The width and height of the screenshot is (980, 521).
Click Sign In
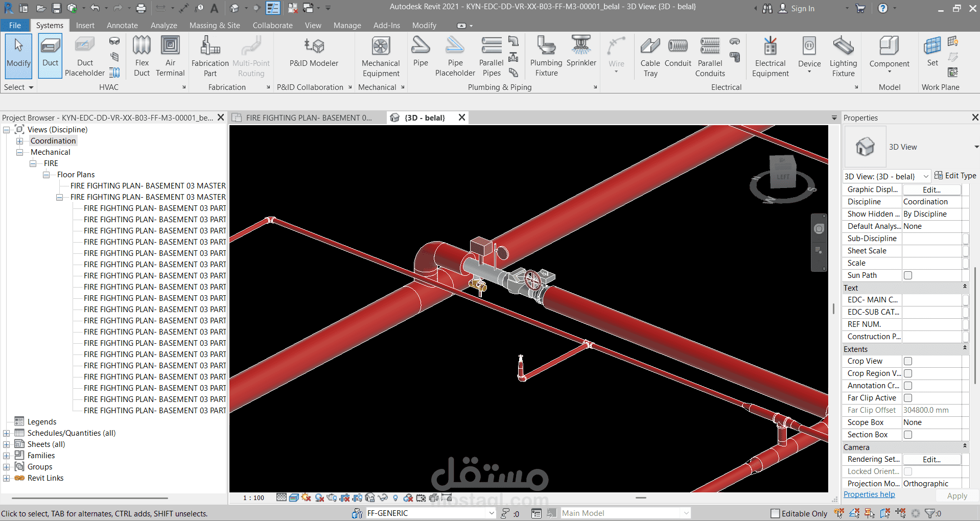(x=803, y=8)
